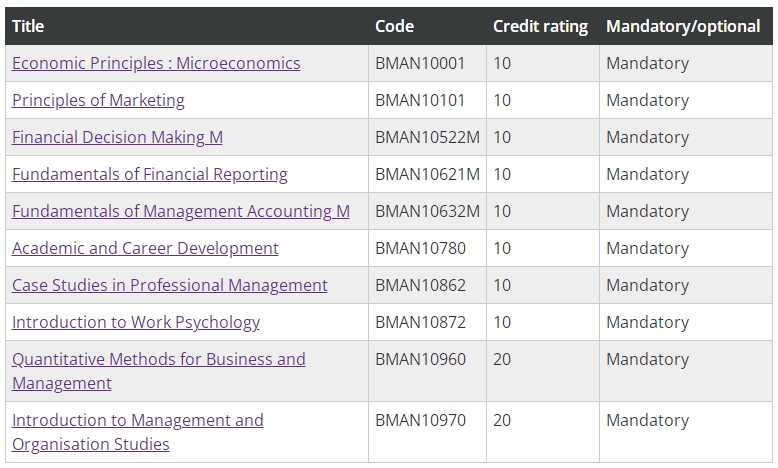Select code cell BMAN10872
The height and width of the screenshot is (468, 778).
[x=420, y=322]
